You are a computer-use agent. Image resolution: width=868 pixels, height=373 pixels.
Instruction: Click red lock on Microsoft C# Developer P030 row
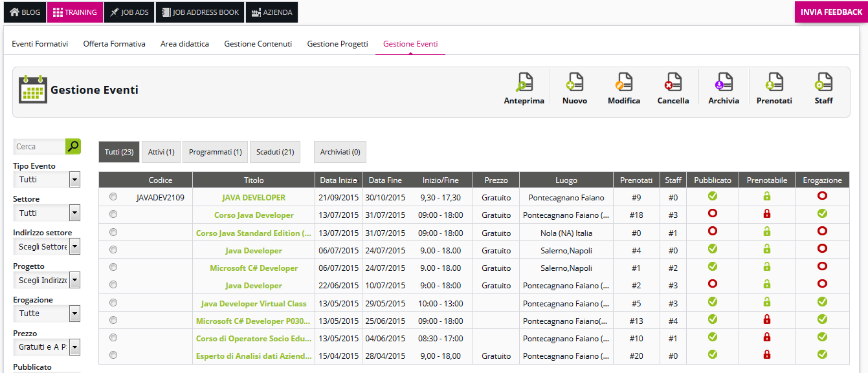[x=767, y=319]
